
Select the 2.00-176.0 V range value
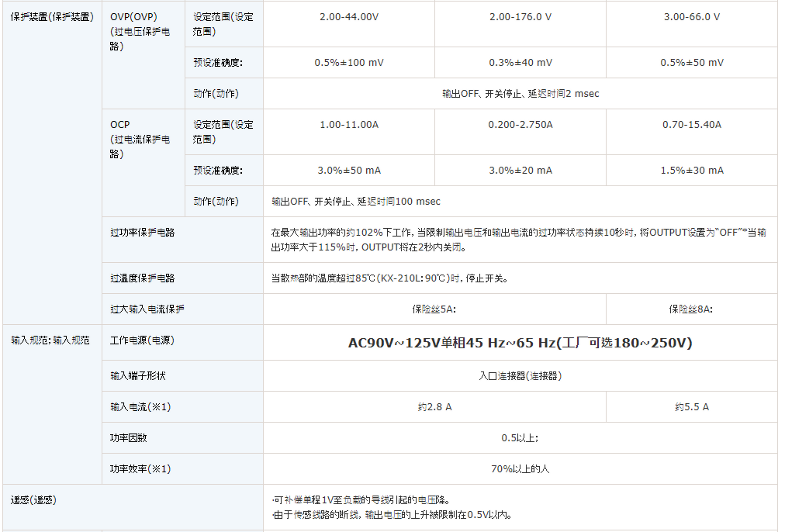click(x=520, y=16)
